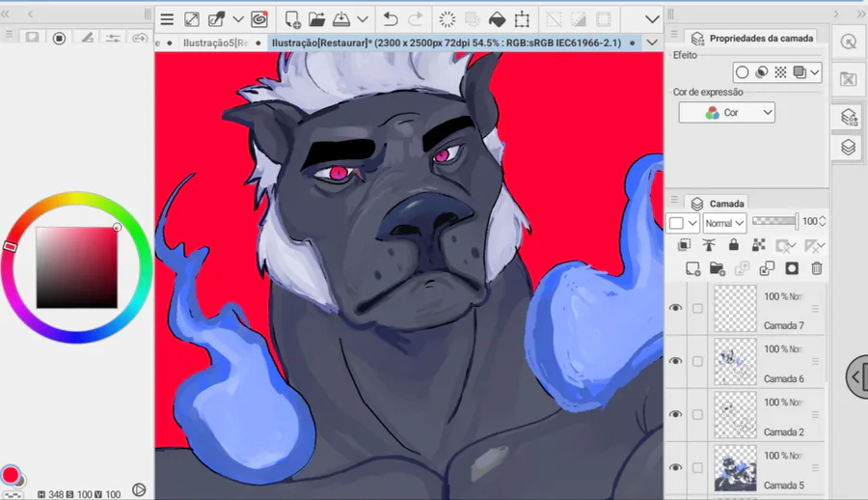The height and width of the screenshot is (500, 868).
Task: Switch to the color slider palette tab
Action: pos(113,39)
